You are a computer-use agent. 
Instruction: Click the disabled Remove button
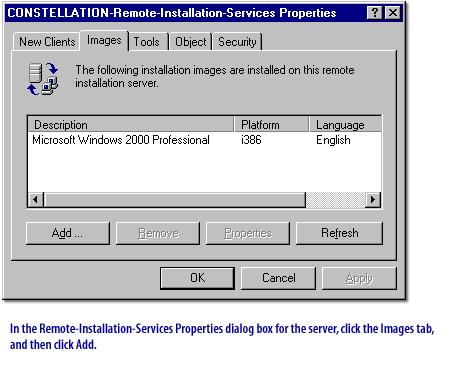pos(158,233)
